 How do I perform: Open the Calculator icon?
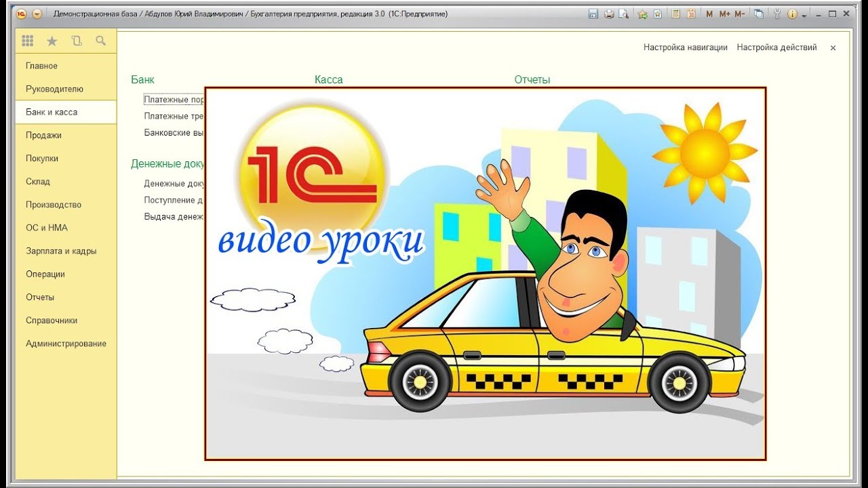click(676, 14)
